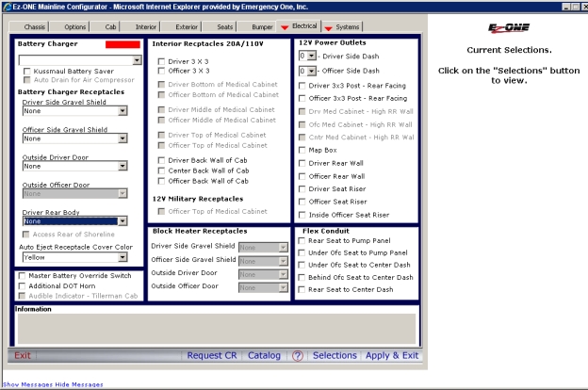Click the '12V Military Receptacles' heading
Viewport: 588px width, 390px height.
click(198, 199)
